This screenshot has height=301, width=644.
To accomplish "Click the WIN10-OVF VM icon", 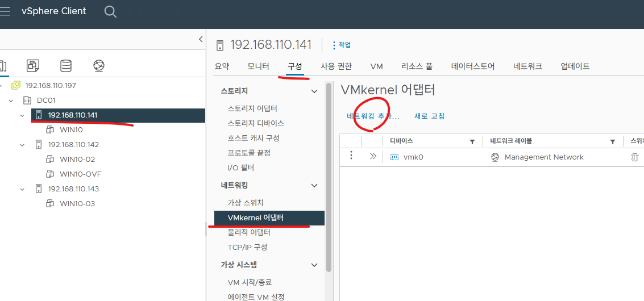I will tap(50, 174).
